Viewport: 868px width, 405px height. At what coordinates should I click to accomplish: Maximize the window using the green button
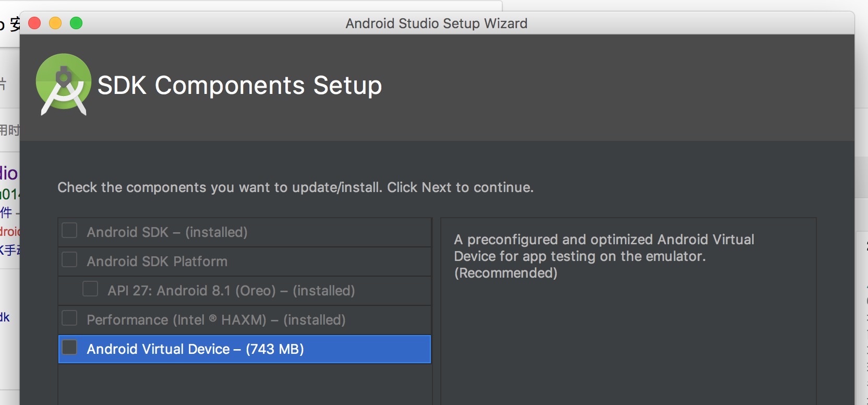(76, 23)
